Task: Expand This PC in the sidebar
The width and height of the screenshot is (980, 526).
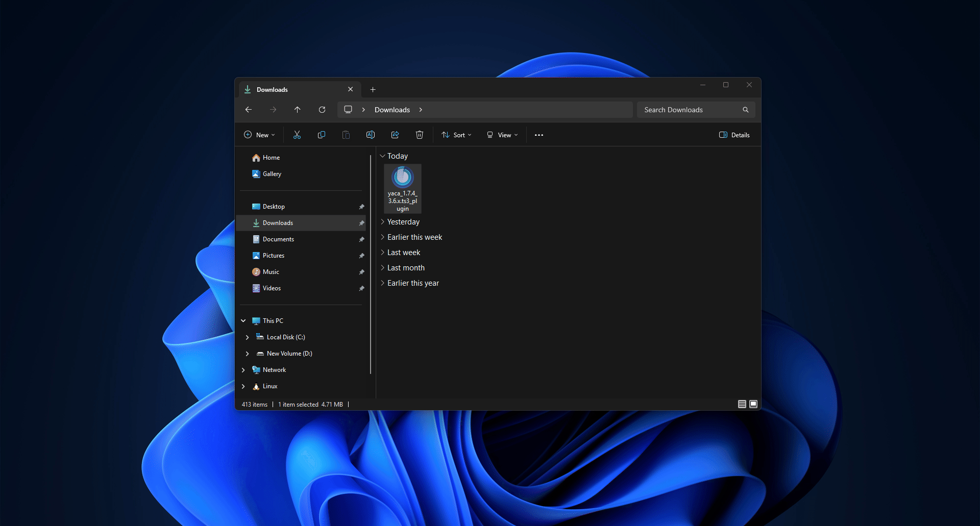Action: (x=243, y=320)
